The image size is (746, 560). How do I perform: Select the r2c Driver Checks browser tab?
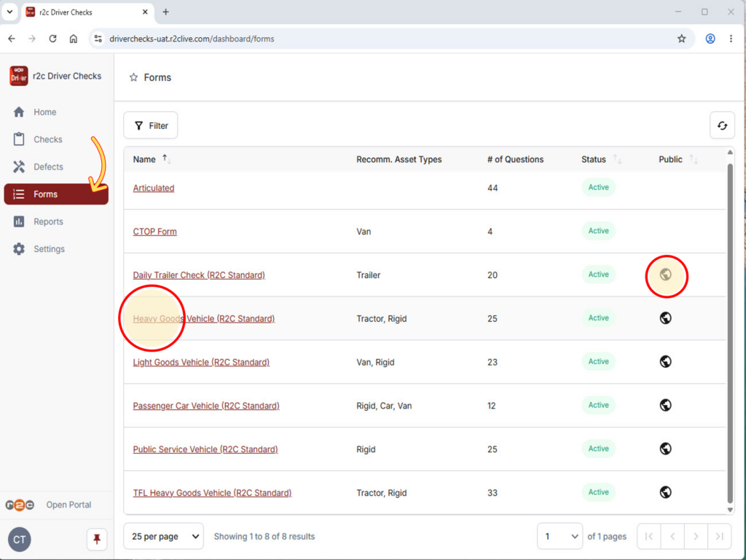click(x=87, y=12)
